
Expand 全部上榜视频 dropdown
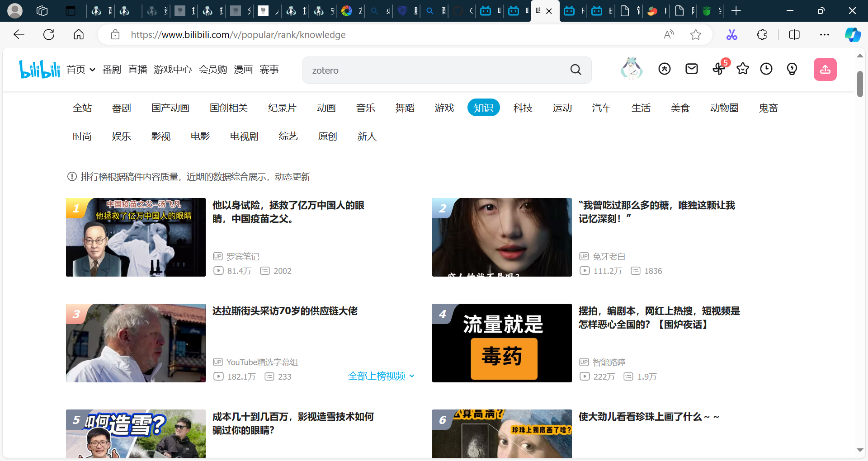click(x=382, y=376)
